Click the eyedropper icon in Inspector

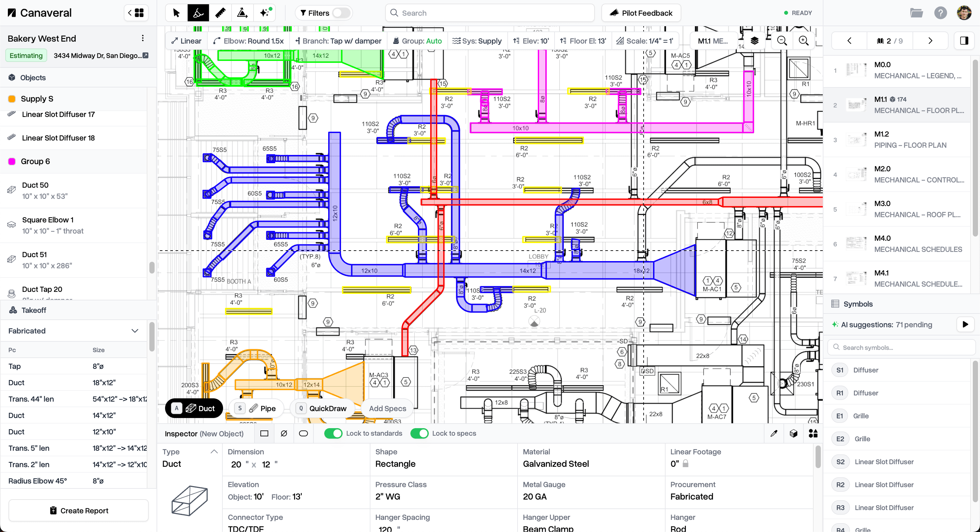[x=774, y=433]
